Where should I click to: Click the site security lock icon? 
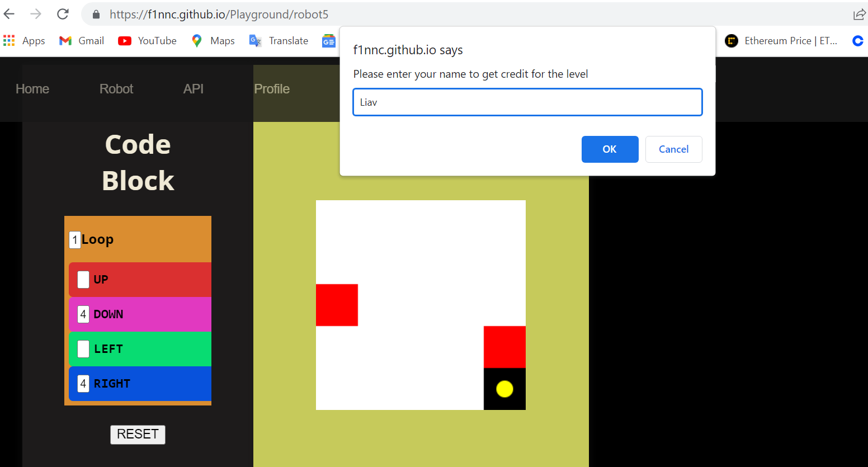(x=95, y=14)
